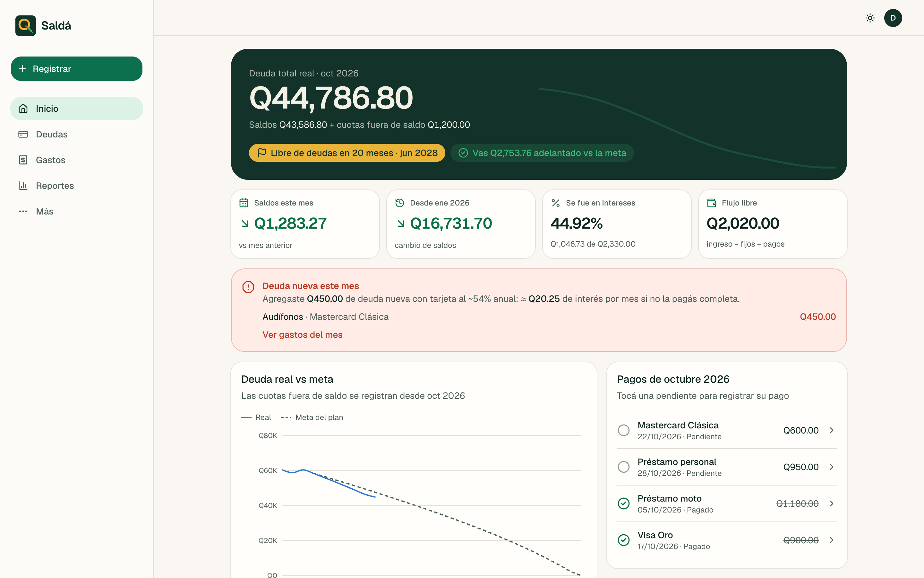Click Vas Q2,753.76 adelantado badge

click(542, 153)
